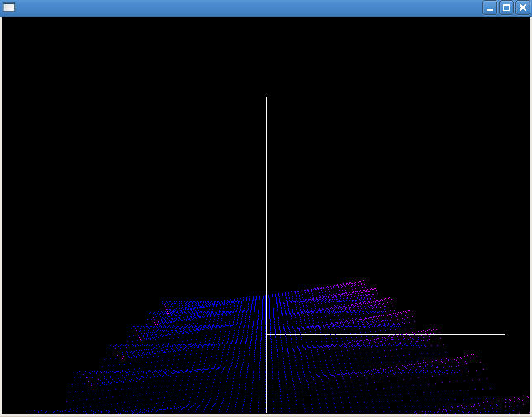Click the midpoint of the horizontal white axis
Screen dimensions: 532x417
tap(385, 334)
